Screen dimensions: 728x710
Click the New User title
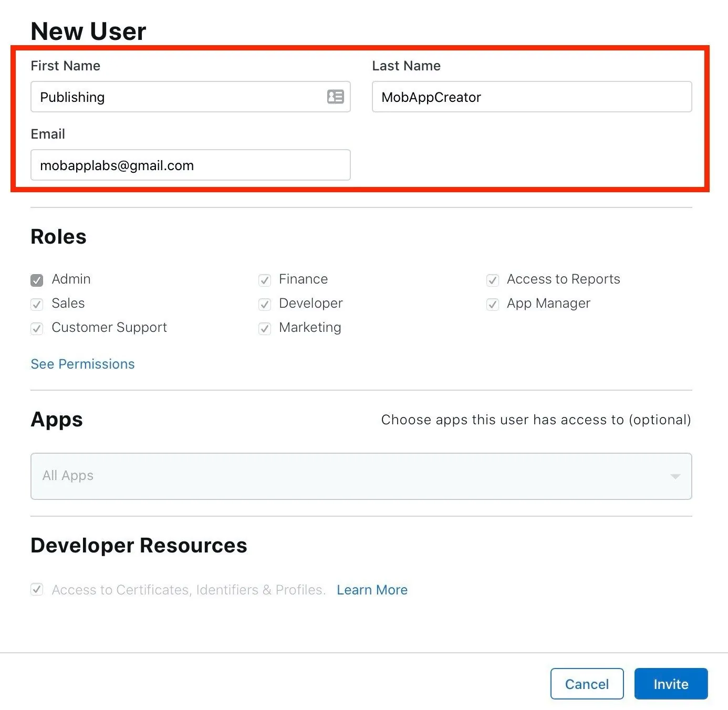(88, 31)
